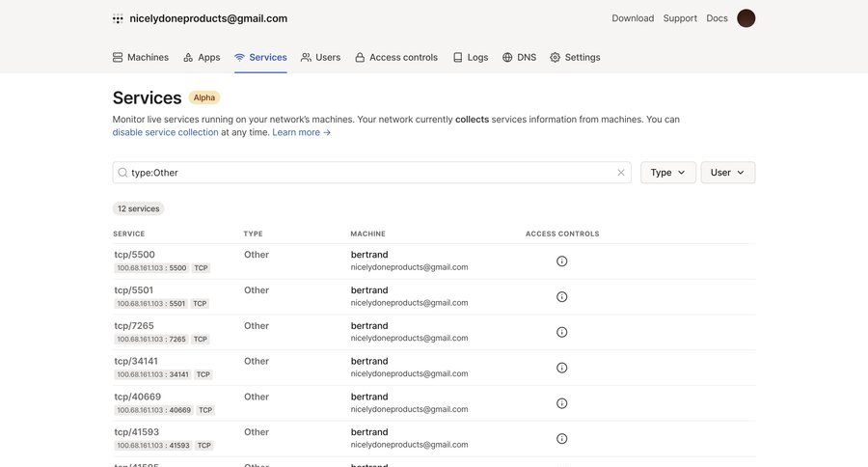Viewport: 868px width, 467px height.
Task: Open access controls info for tcp/40669
Action: (562, 403)
